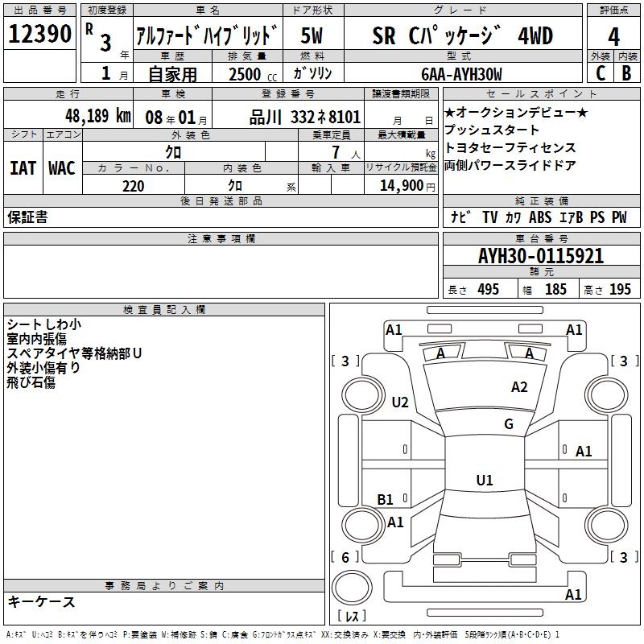The width and height of the screenshot is (644, 644).
Task: Select the G windshield marker on the diagram
Action: coord(508,424)
